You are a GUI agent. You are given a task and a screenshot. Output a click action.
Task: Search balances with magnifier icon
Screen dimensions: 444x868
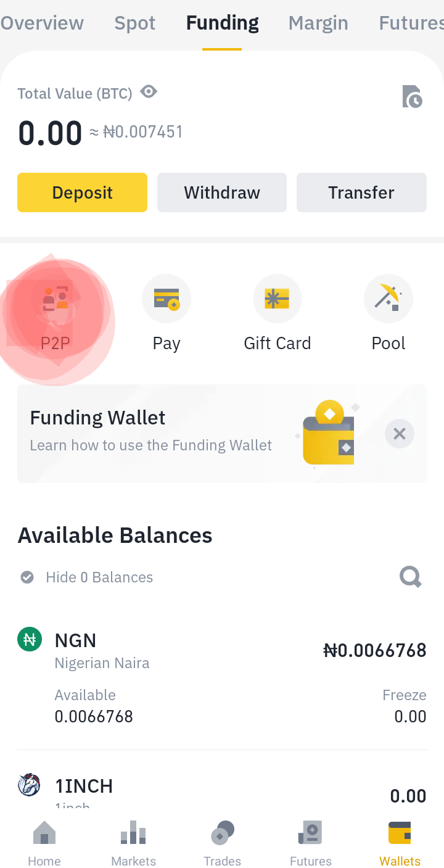click(x=410, y=577)
